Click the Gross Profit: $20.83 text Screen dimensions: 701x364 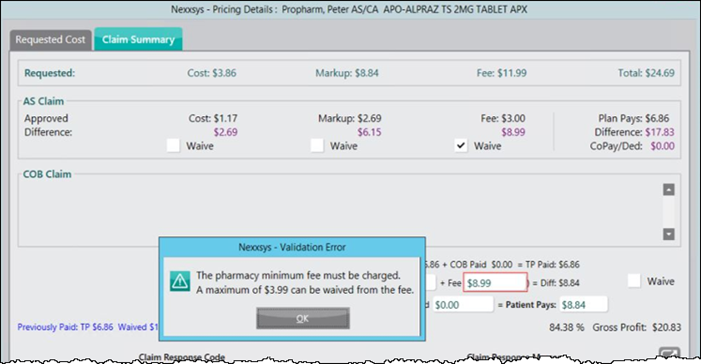[x=637, y=327]
